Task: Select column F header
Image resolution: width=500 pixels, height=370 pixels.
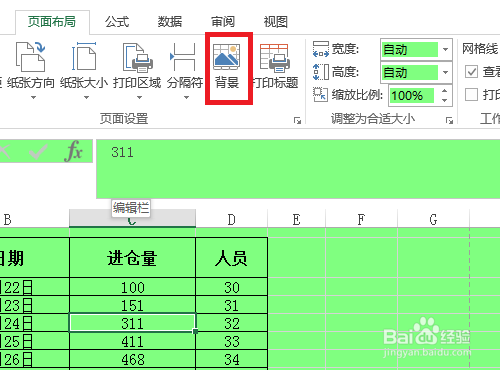Action: 361,219
